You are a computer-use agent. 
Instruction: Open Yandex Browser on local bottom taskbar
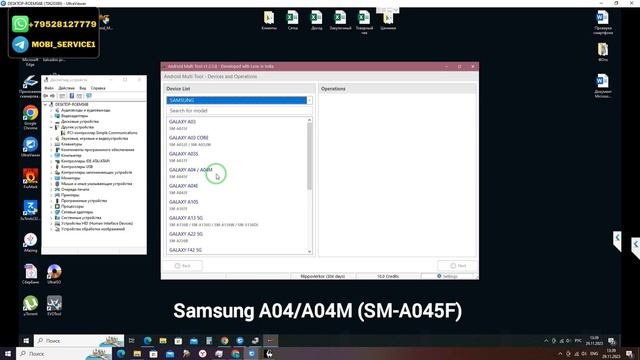coord(202,354)
